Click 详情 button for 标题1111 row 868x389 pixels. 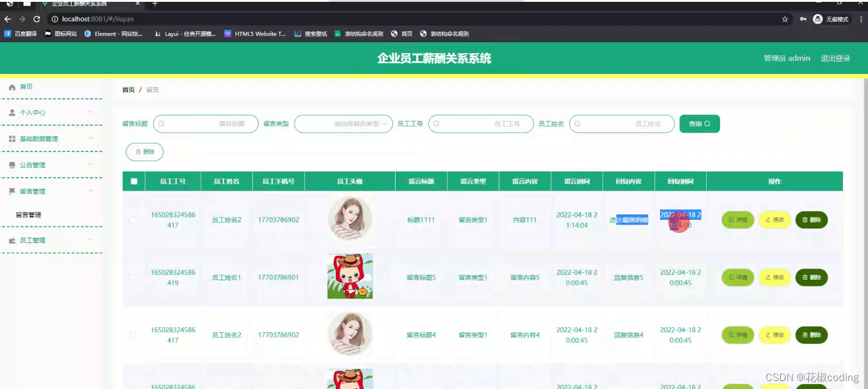click(x=737, y=220)
